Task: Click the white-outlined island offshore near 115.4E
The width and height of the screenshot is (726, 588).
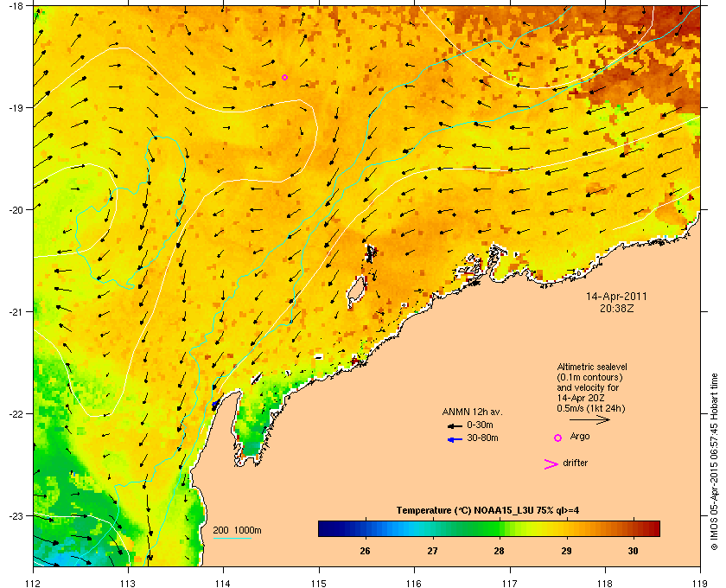Action: tap(355, 292)
